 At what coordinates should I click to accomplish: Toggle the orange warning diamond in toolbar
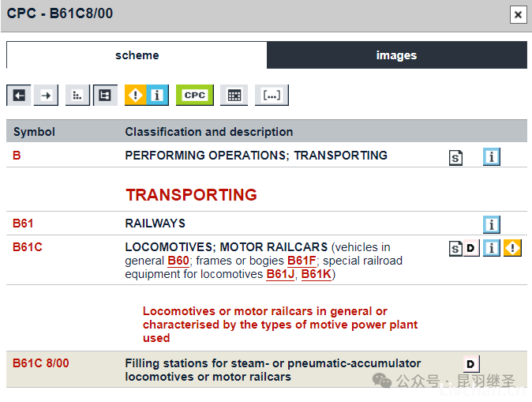136,96
